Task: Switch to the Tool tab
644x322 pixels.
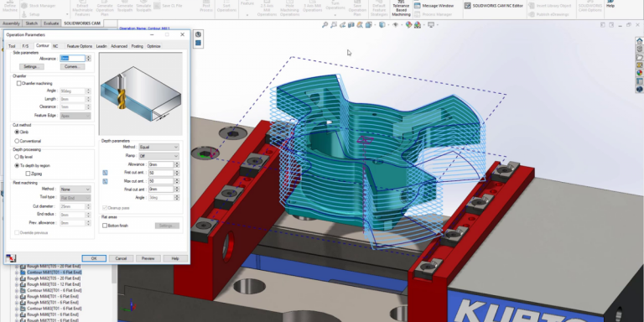Action: click(12, 46)
